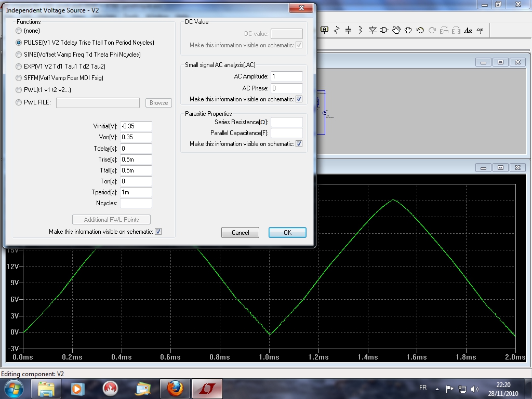Select the PWL(t1 v1 t2 v2...) radio button
The width and height of the screenshot is (532, 399).
pos(19,90)
